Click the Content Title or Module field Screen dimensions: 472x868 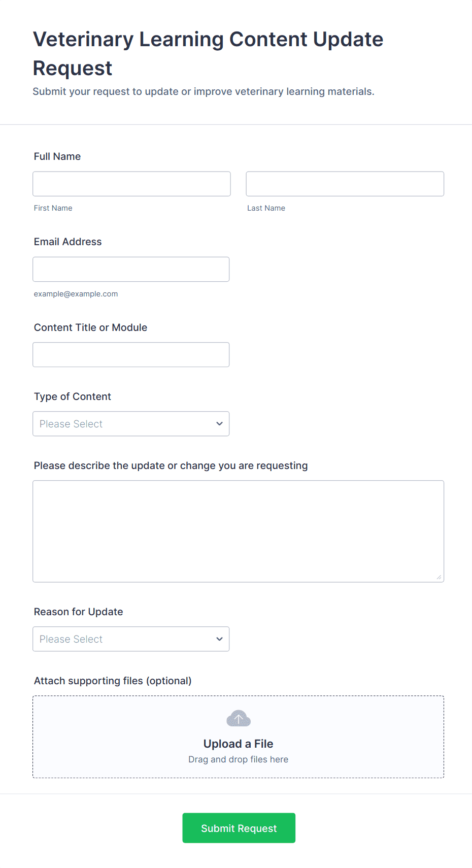click(x=131, y=355)
